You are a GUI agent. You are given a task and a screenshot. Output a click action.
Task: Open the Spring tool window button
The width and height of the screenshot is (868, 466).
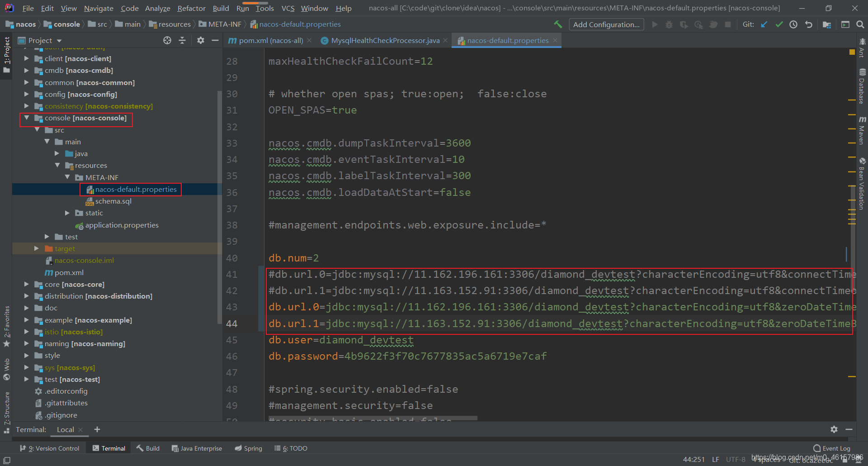pyautogui.click(x=248, y=448)
